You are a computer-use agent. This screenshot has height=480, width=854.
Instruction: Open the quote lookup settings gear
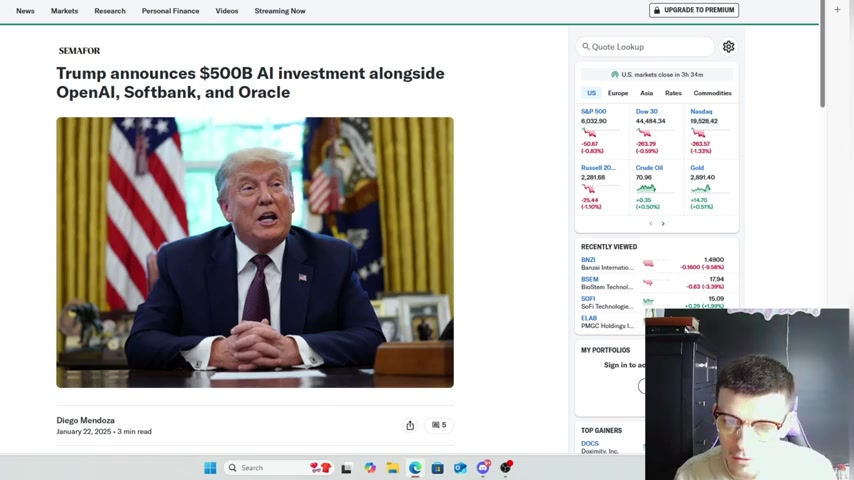pos(728,47)
